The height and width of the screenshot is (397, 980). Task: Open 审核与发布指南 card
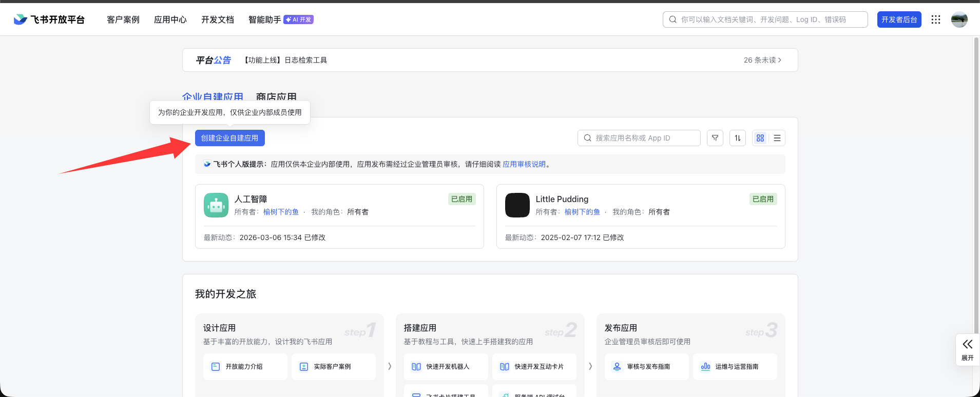point(647,367)
